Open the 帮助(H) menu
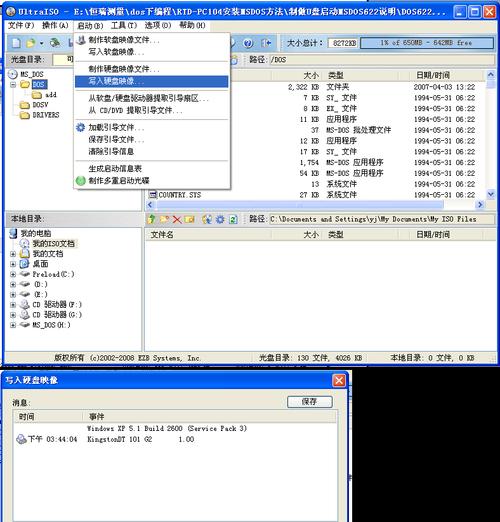The height and width of the screenshot is (522, 500). point(192,25)
